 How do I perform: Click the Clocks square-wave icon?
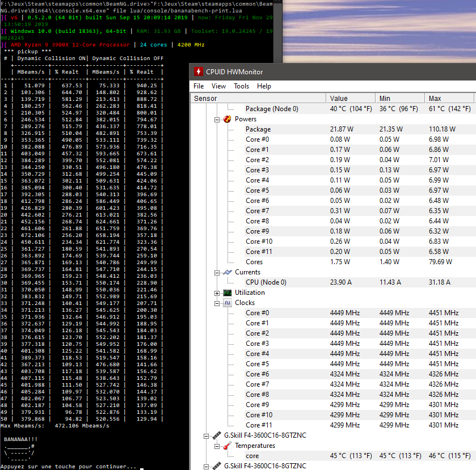pyautogui.click(x=228, y=303)
